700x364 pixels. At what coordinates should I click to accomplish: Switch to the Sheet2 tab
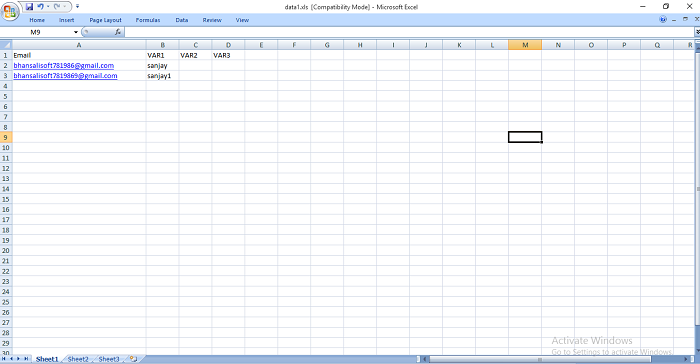coord(78,359)
